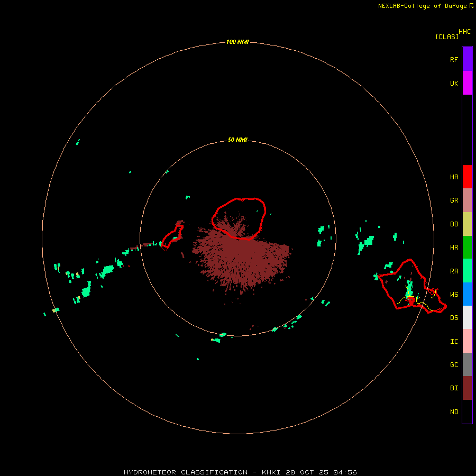Screen dimensions: 476x476
Task: Click the UK magenta legend swatch
Action: [x=467, y=83]
